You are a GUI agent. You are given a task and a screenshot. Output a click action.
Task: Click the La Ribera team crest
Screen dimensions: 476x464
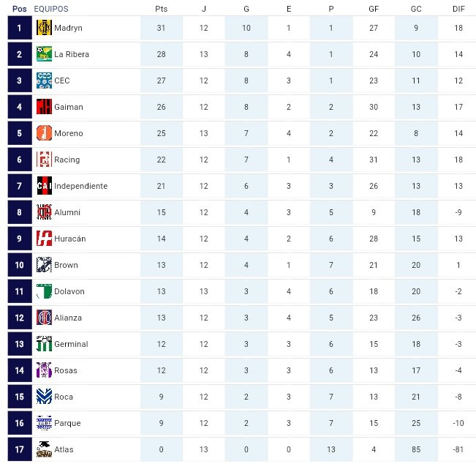[x=44, y=54]
